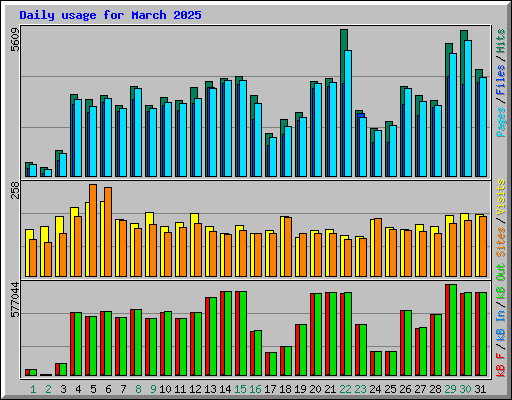512x400 pixels.
Task: Click day label 3 on the axis
Action: (63, 389)
